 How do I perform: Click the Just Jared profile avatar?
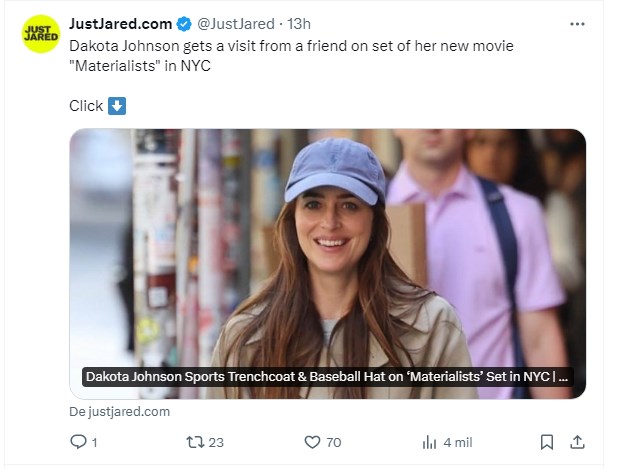pyautogui.click(x=41, y=34)
